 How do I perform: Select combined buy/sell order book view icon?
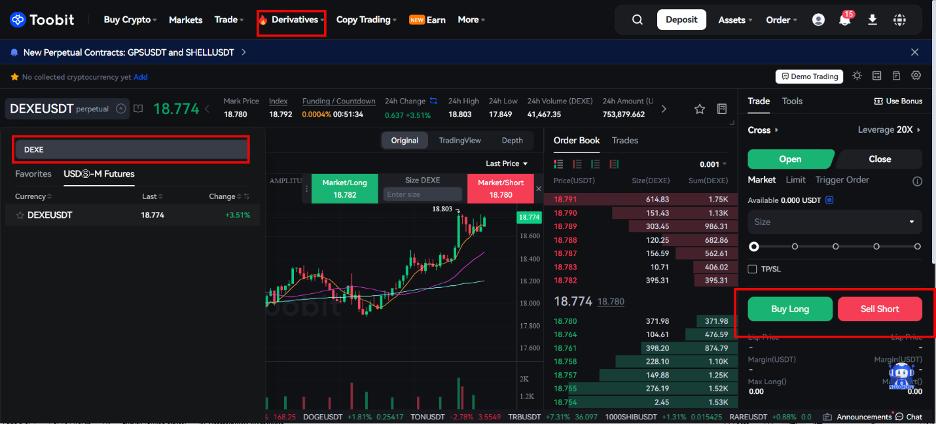tap(559, 164)
